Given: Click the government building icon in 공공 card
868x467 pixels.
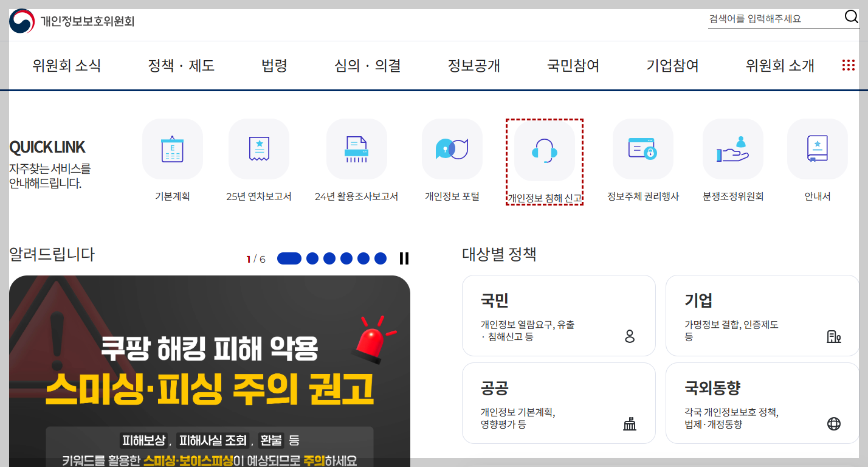Looking at the screenshot, I should tap(630, 424).
